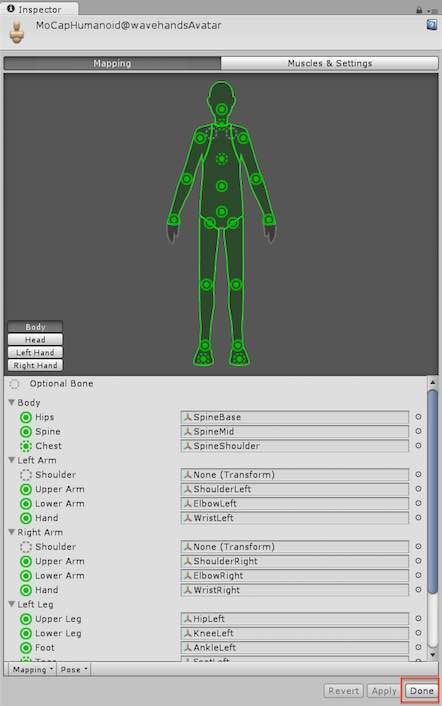Image resolution: width=442 pixels, height=706 pixels.
Task: Open the Pose dropdown menu
Action: (74, 669)
